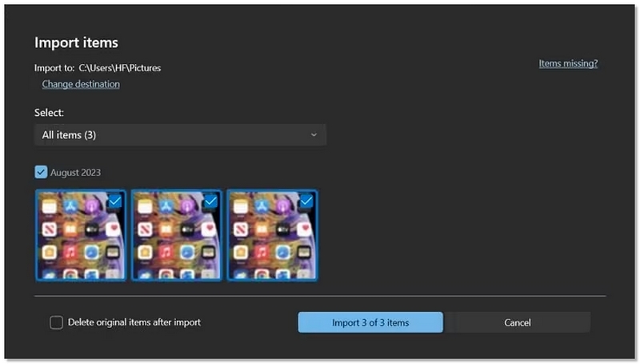Deselect the third photo's corner checkmark
640x364 pixels.
(306, 202)
